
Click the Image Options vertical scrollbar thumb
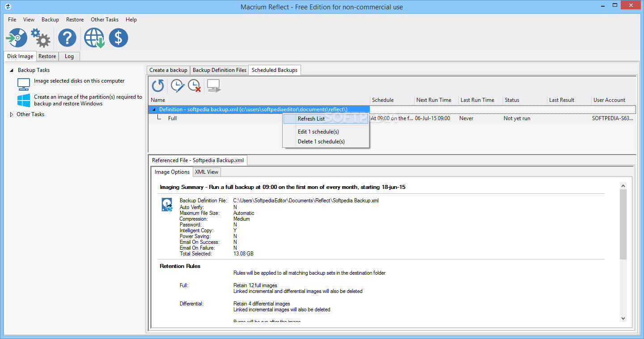[x=623, y=224]
